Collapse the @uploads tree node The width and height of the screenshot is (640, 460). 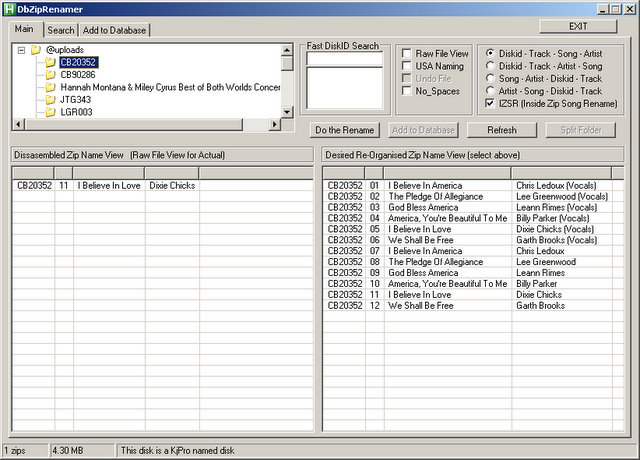21,49
